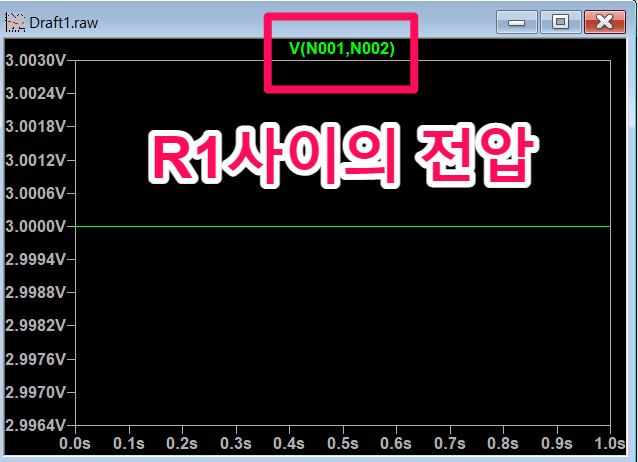Click the Draft1.raw waveform window icon
The width and height of the screenshot is (638, 462).
click(15, 22)
